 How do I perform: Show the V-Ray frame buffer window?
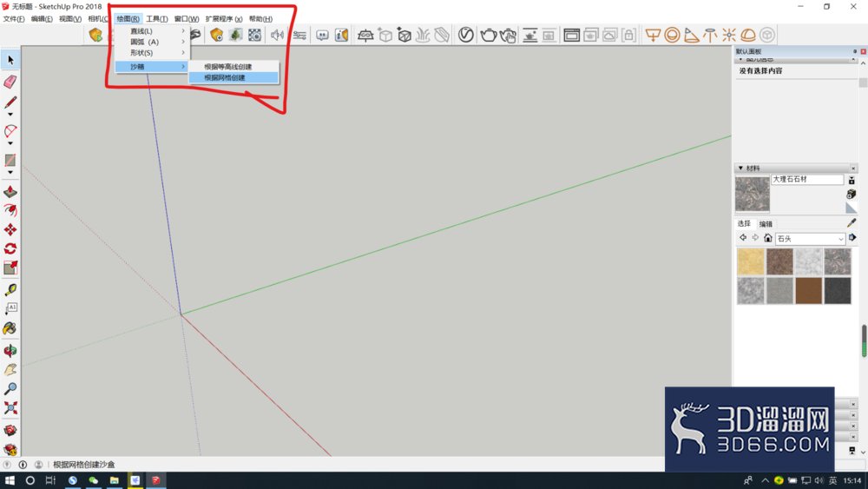pos(571,36)
